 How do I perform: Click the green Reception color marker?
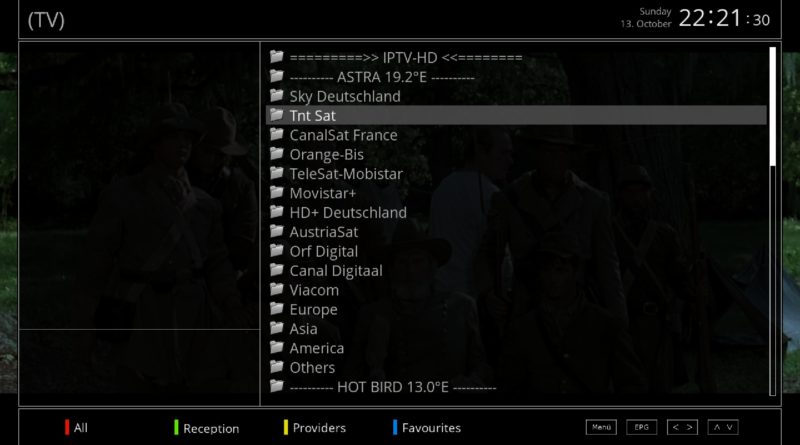176,428
